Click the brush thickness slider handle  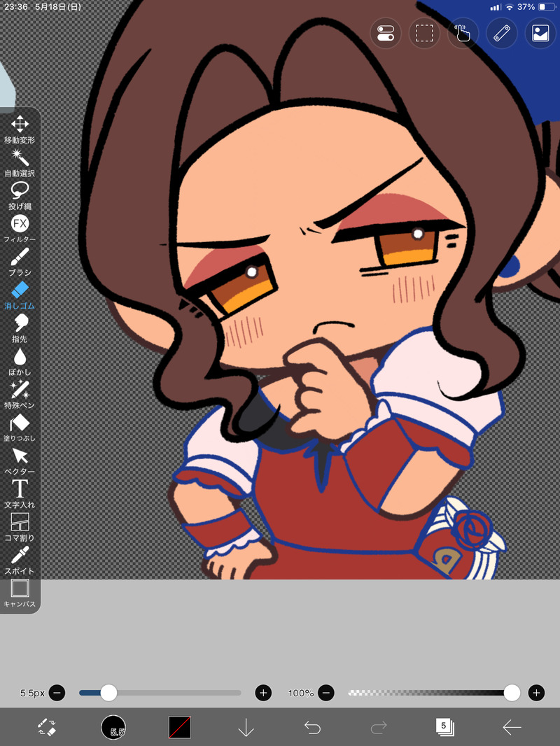(109, 693)
